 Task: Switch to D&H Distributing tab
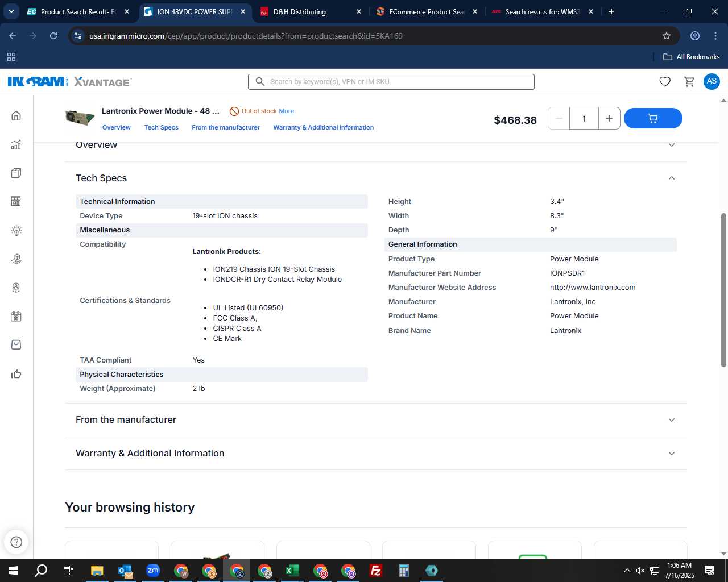pos(311,11)
